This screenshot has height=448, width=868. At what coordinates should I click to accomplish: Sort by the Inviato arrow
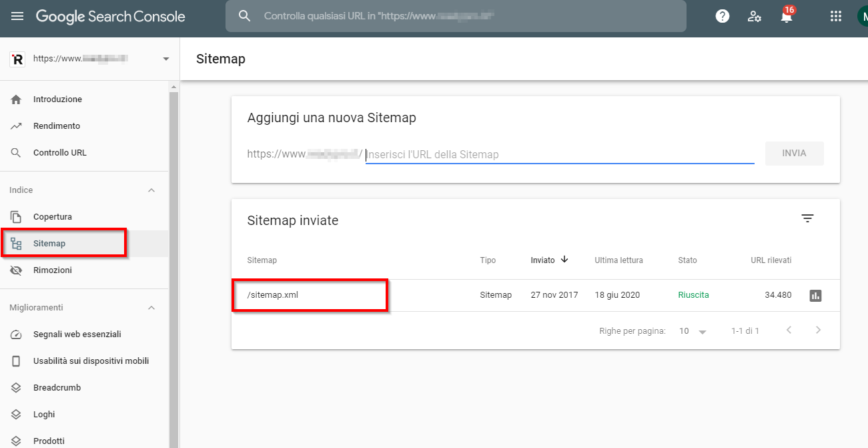tap(564, 260)
